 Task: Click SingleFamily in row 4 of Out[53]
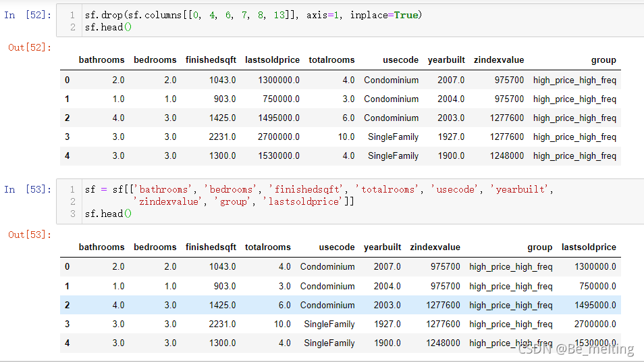click(329, 343)
